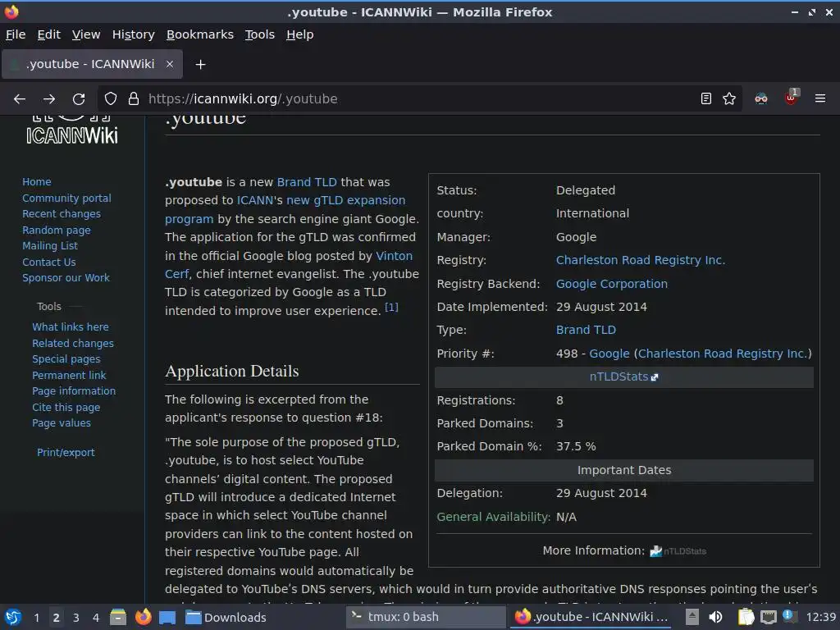Go to Home in the sidebar

click(x=36, y=181)
